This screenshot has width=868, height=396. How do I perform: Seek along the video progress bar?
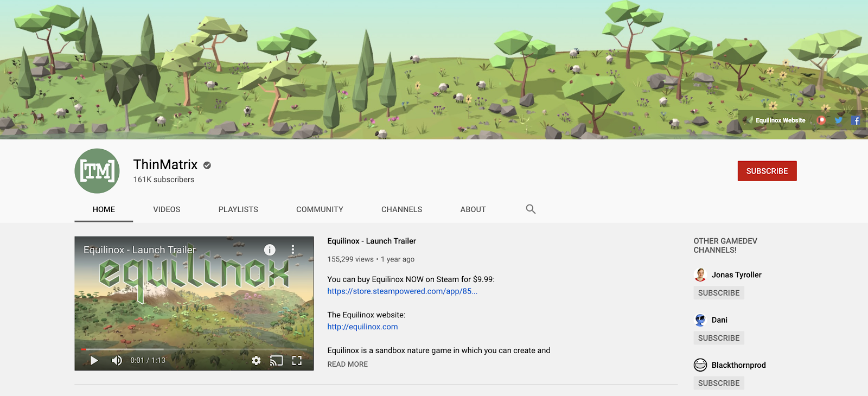coord(194,349)
